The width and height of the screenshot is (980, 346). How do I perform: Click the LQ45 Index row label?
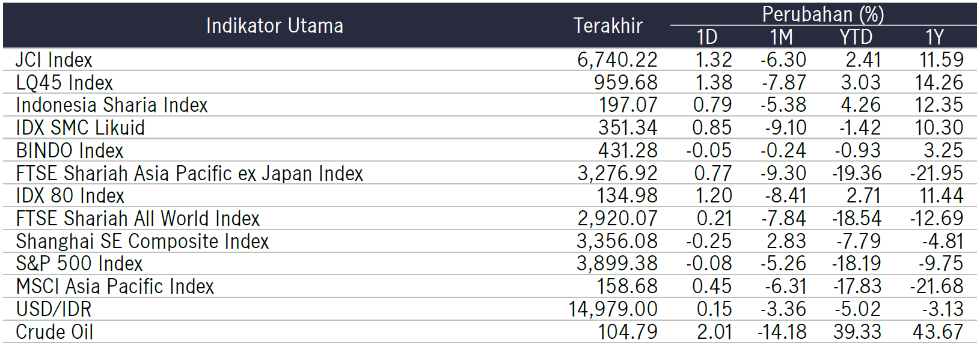pos(64,83)
